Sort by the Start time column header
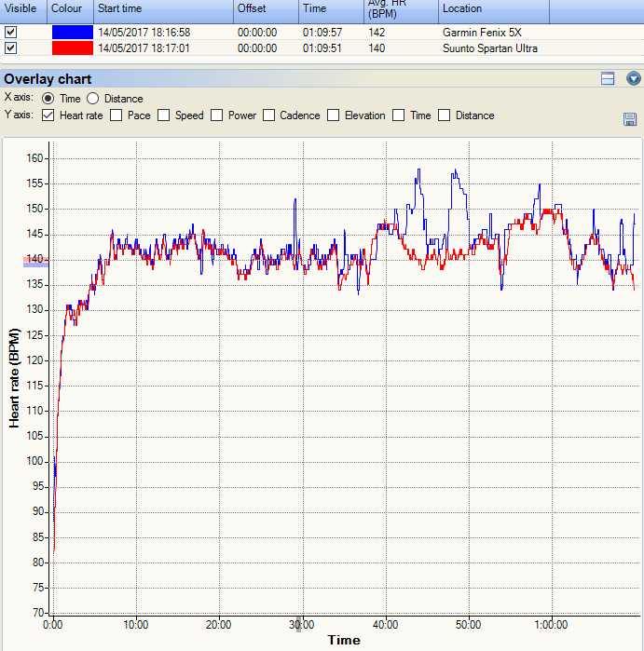 click(x=163, y=8)
